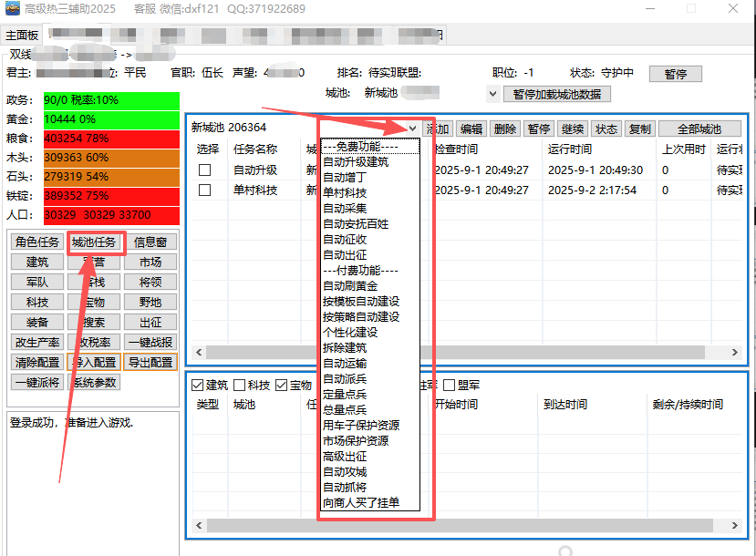The image size is (756, 556).
Task: Select 自动升级建筑 from the dropdown list
Action: point(356,162)
